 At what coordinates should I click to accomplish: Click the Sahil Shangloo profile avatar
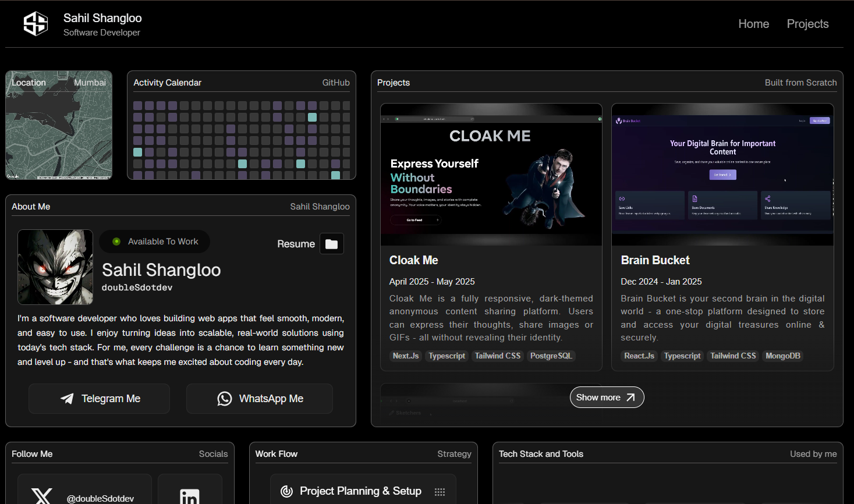[x=55, y=267]
